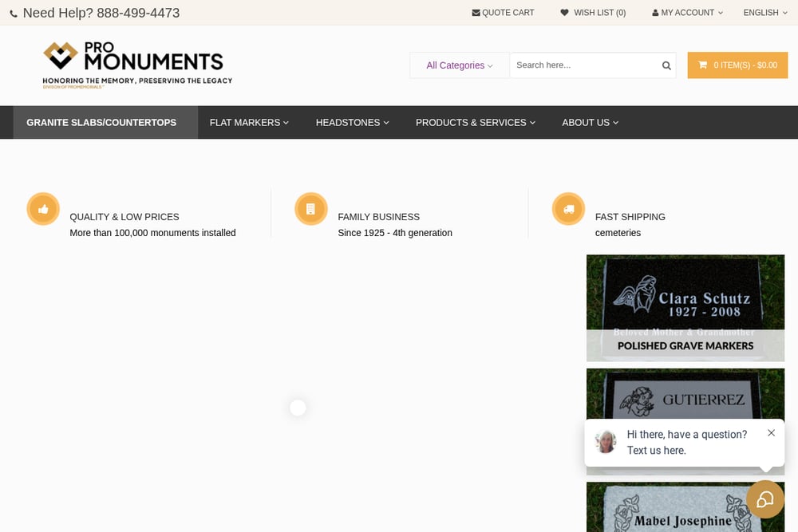Click the thumbs-up Quality & Low Prices icon
The image size is (798, 532).
point(43,208)
